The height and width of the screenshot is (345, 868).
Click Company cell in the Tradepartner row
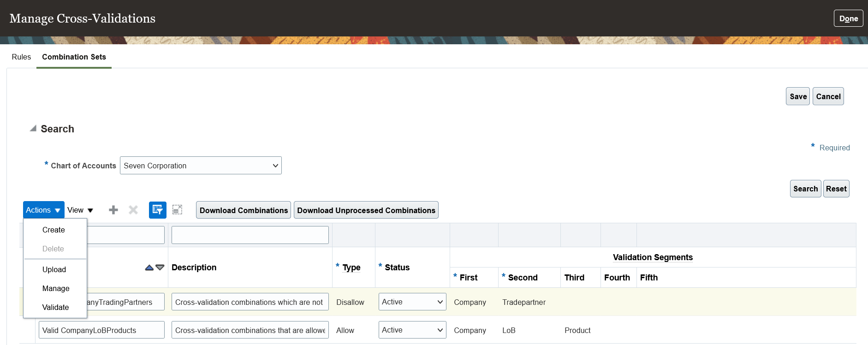click(x=470, y=302)
